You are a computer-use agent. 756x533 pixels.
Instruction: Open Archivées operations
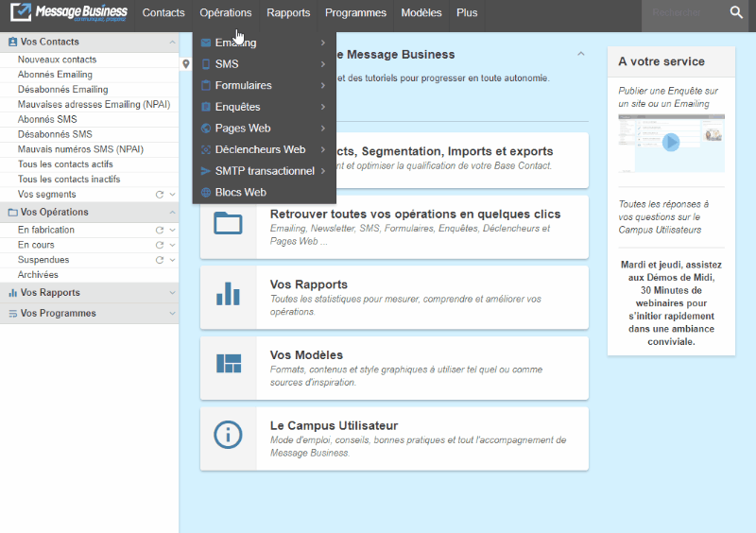click(x=38, y=274)
